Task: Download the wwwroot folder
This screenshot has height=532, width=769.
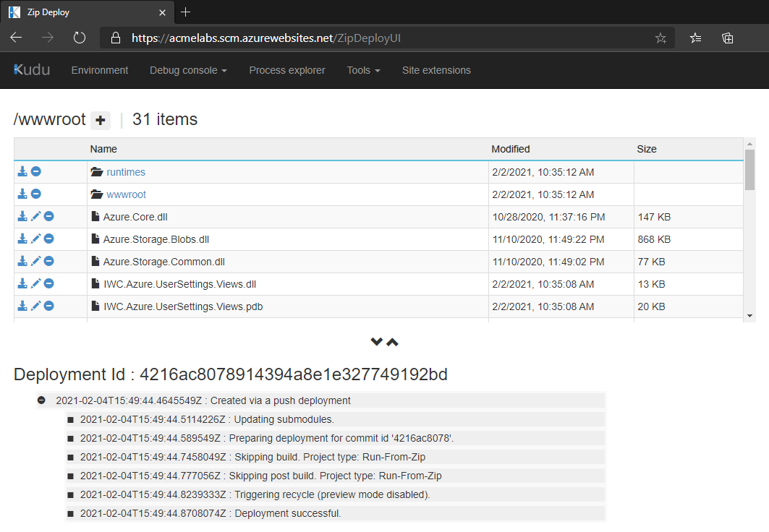Action: [x=22, y=194]
